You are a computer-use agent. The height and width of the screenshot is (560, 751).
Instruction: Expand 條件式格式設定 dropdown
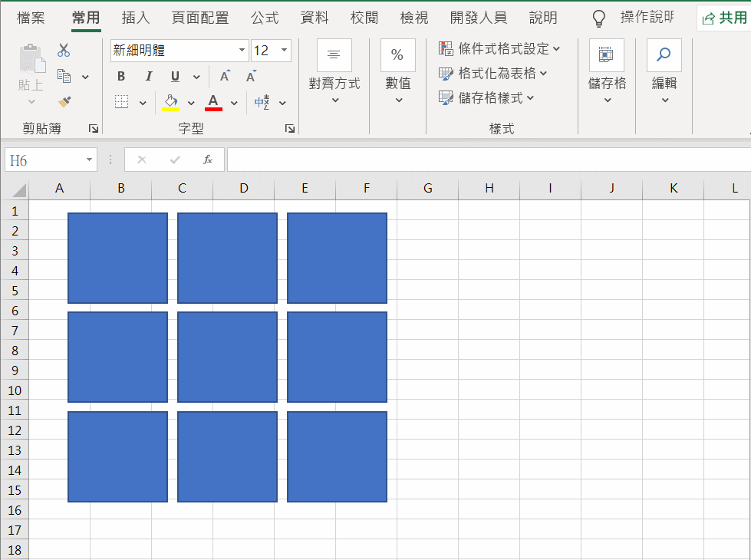click(499, 48)
